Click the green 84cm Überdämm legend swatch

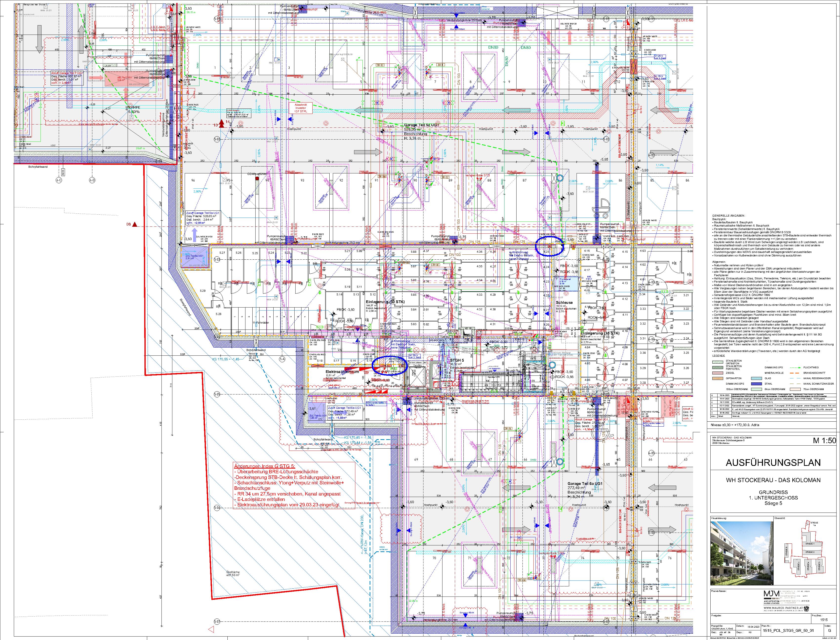tap(757, 389)
